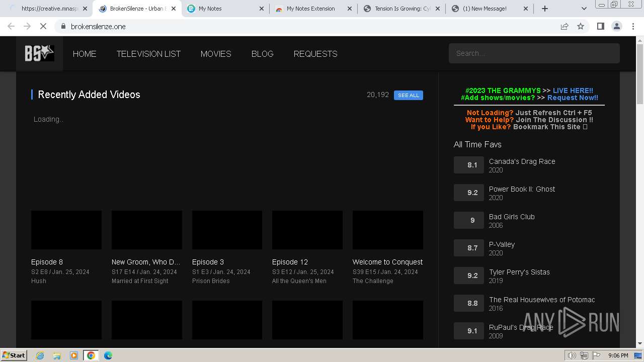Open Chrome three-dot menu
644x362 pixels.
633,26
